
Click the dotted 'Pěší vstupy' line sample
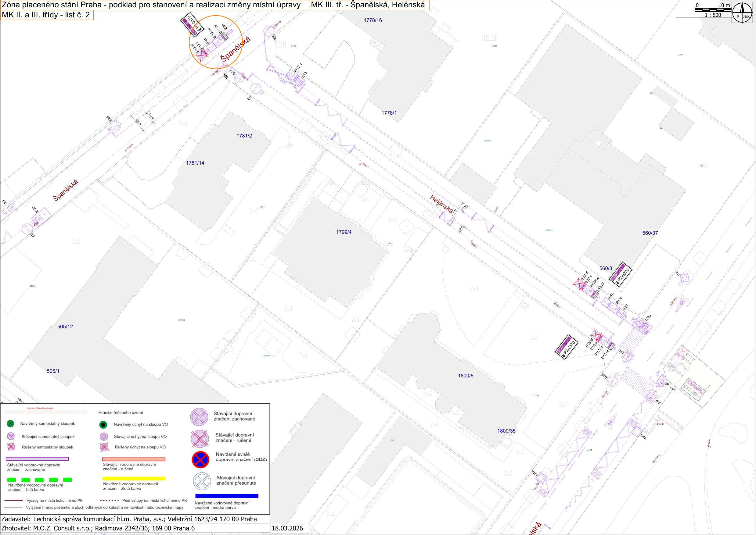pos(109,501)
